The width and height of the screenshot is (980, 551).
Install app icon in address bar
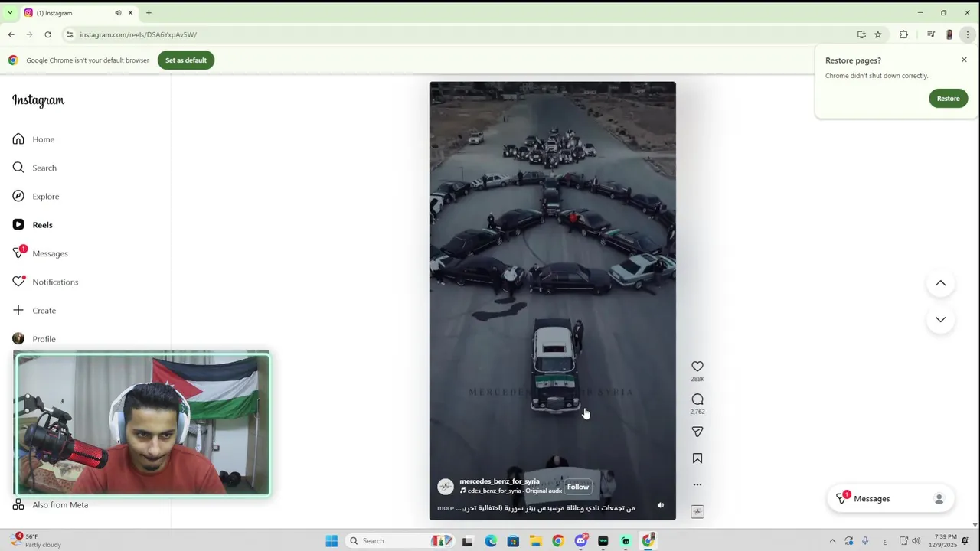pos(861,34)
